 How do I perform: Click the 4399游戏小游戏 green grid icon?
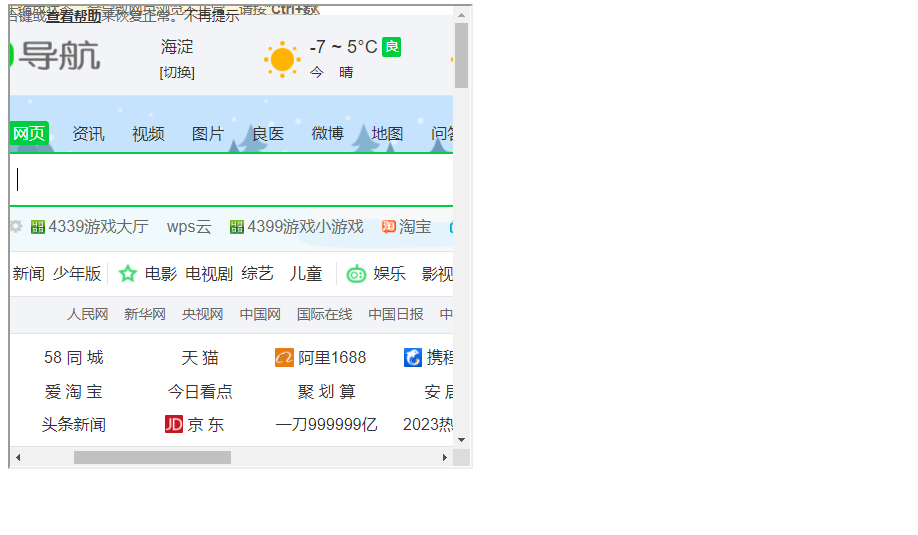point(237,227)
